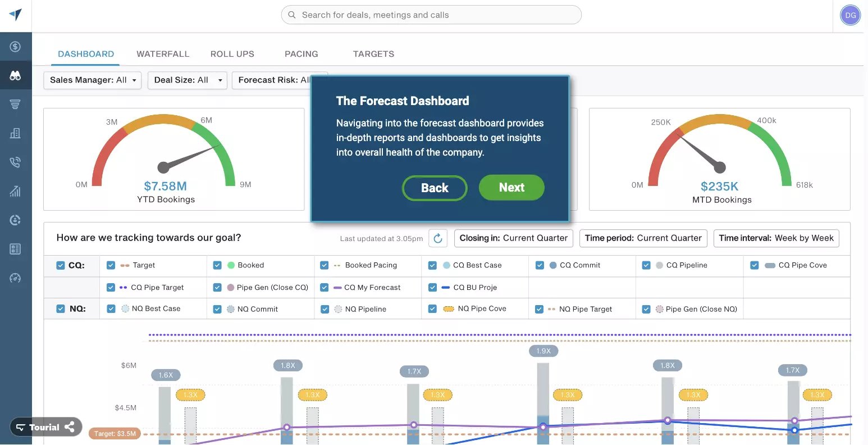Open the bar chart analytics sidebar icon
Image resolution: width=868 pixels, height=445 pixels.
[15, 191]
